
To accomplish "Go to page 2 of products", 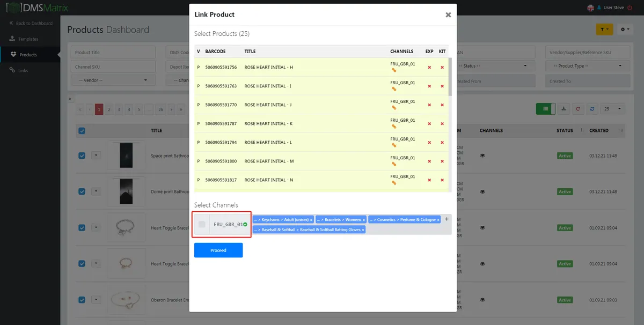I will tap(109, 109).
